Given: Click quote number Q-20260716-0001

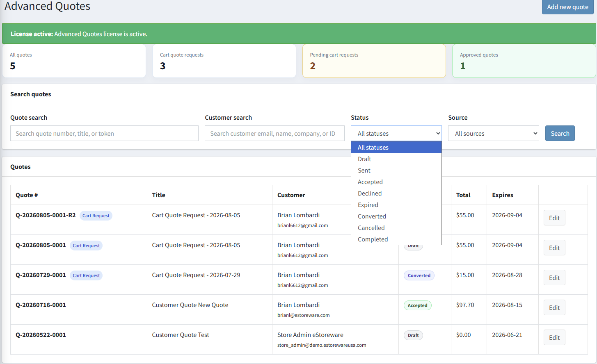Looking at the screenshot, I should (41, 305).
